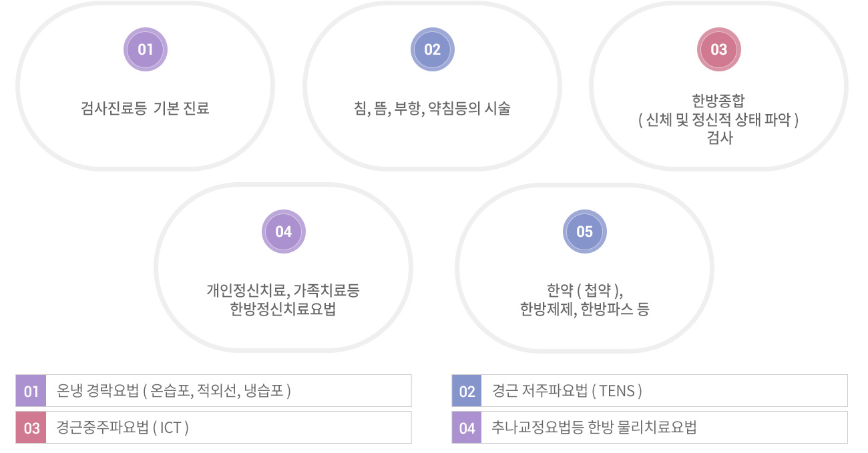Click the blue 05 circle badge

pyautogui.click(x=585, y=232)
